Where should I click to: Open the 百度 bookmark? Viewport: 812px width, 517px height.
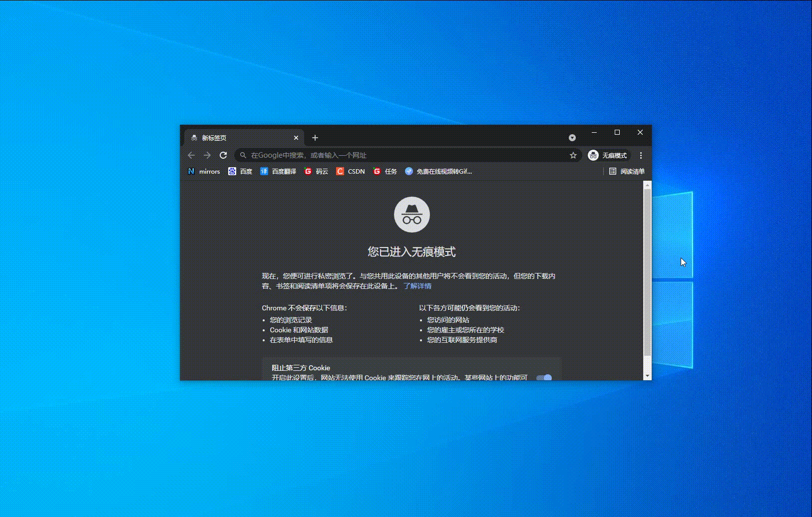point(240,171)
